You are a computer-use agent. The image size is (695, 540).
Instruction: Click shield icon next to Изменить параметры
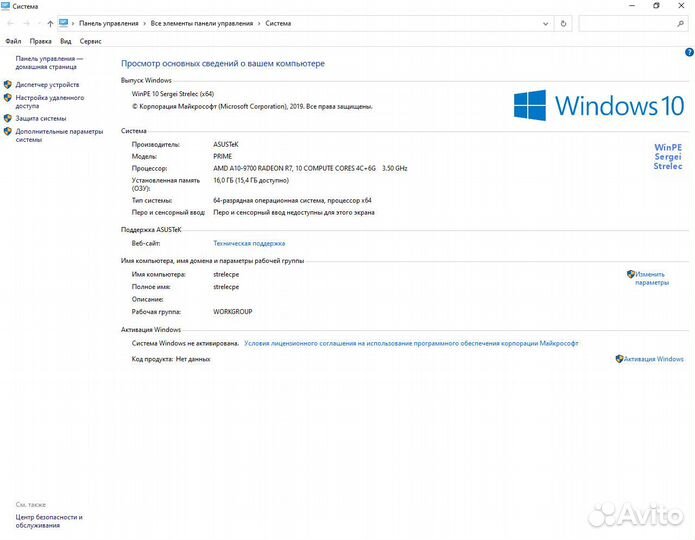[x=631, y=274]
